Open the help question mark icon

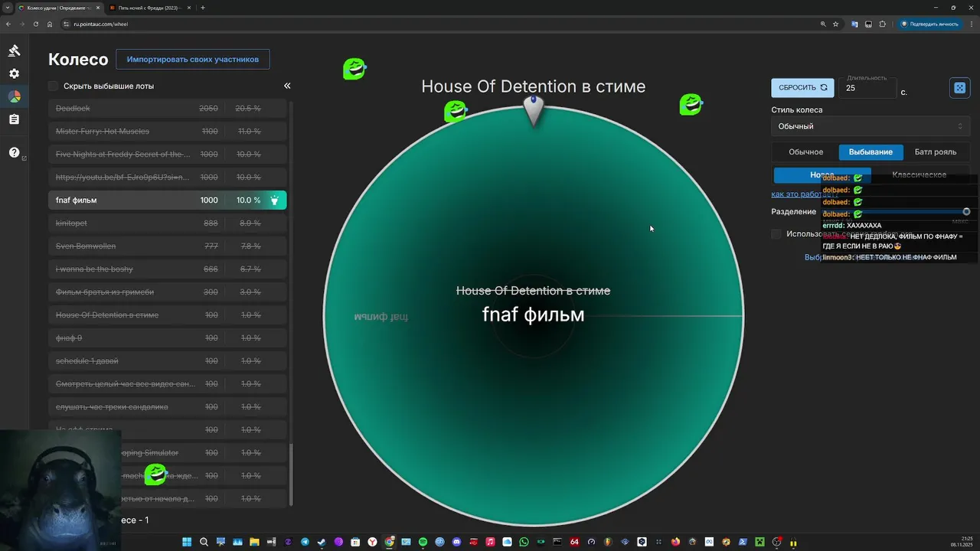click(14, 152)
